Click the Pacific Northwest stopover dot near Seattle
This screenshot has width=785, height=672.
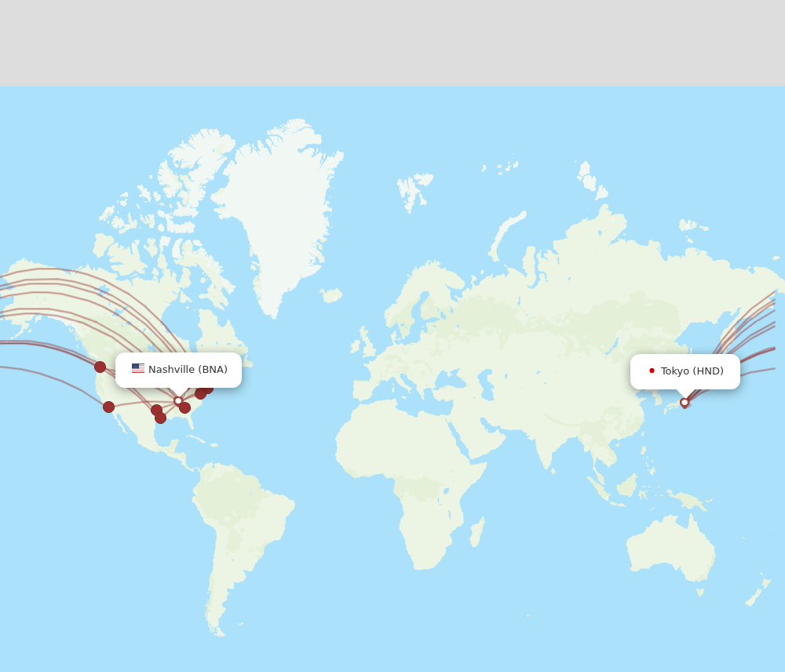[100, 367]
